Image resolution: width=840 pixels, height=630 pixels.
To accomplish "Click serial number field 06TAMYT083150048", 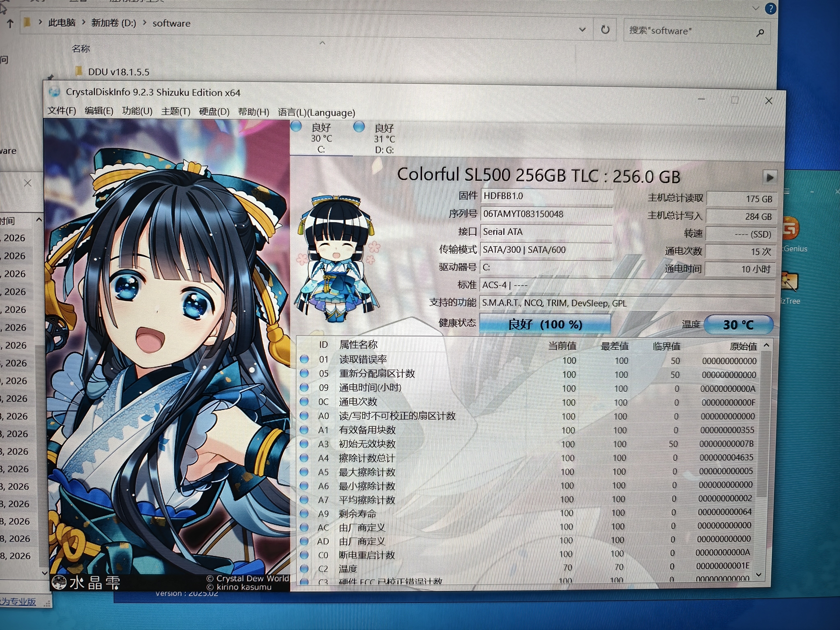I will [x=547, y=214].
